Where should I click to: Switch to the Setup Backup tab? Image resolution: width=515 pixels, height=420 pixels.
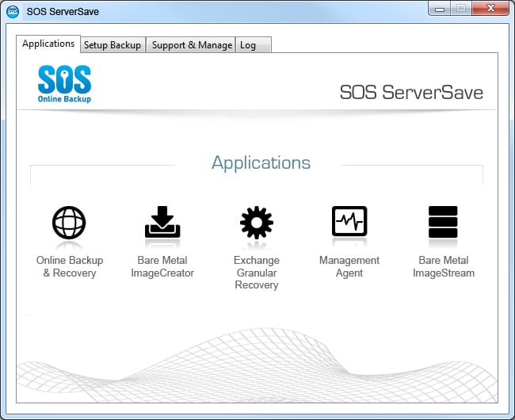coord(113,45)
